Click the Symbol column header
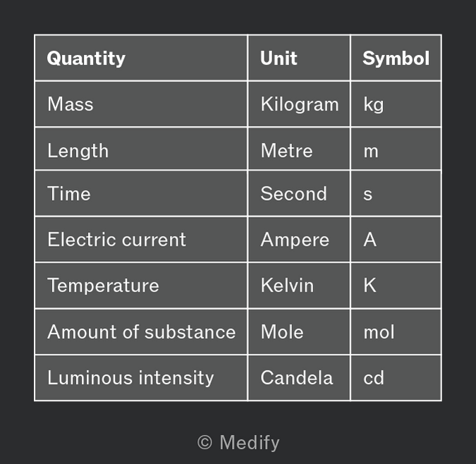 pyautogui.click(x=396, y=58)
